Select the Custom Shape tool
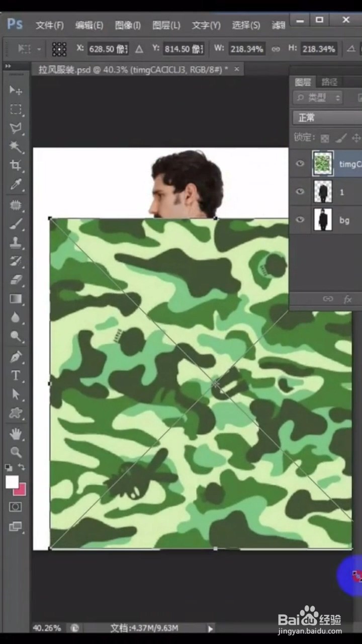Image resolution: width=362 pixels, height=644 pixels. 16,413
